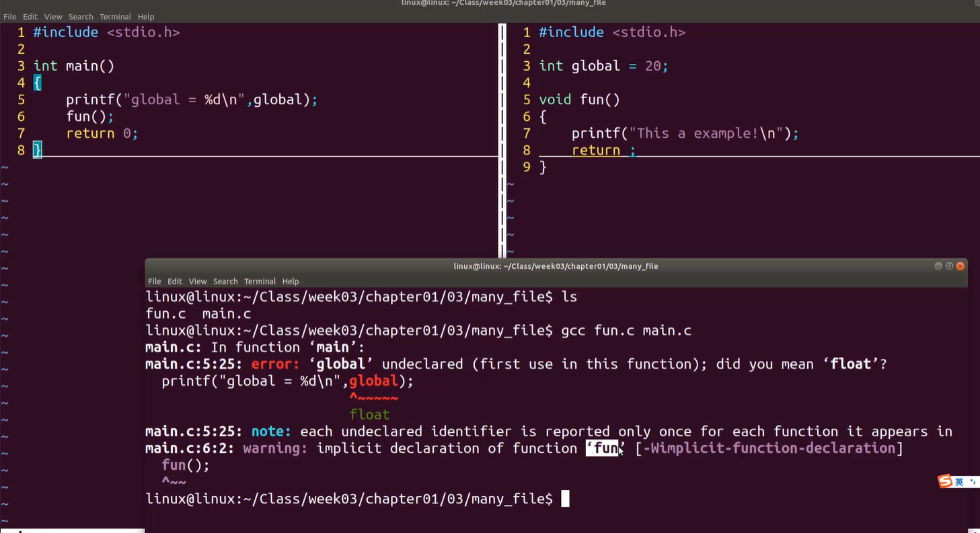
Task: Open Terminal menu in the front gcc terminal window
Action: 260,282
